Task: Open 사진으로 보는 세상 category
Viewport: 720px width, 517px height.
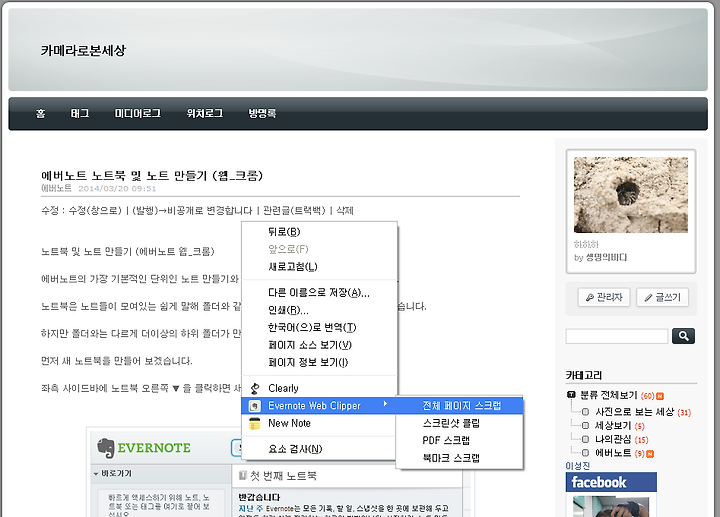Action: pos(635,412)
